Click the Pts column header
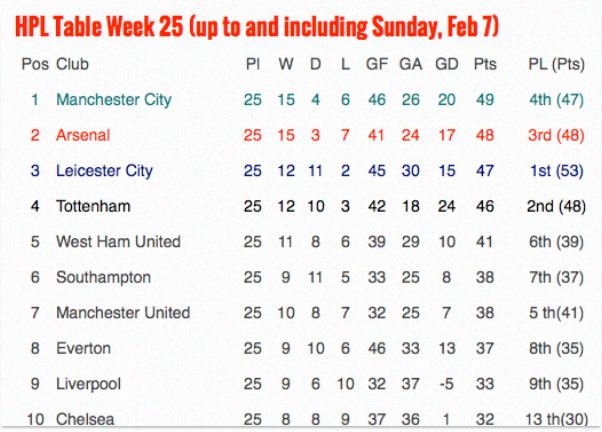This screenshot has height=432, width=602. click(485, 64)
